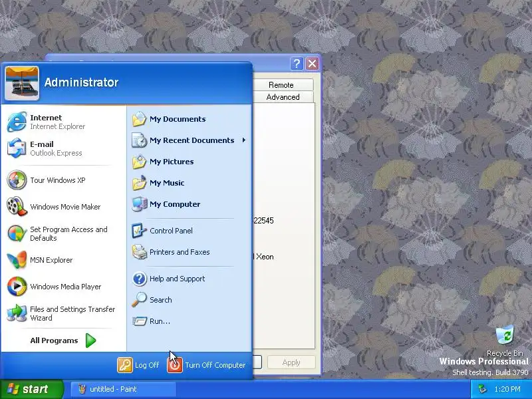Open Printers and Faxes icon

click(x=139, y=252)
